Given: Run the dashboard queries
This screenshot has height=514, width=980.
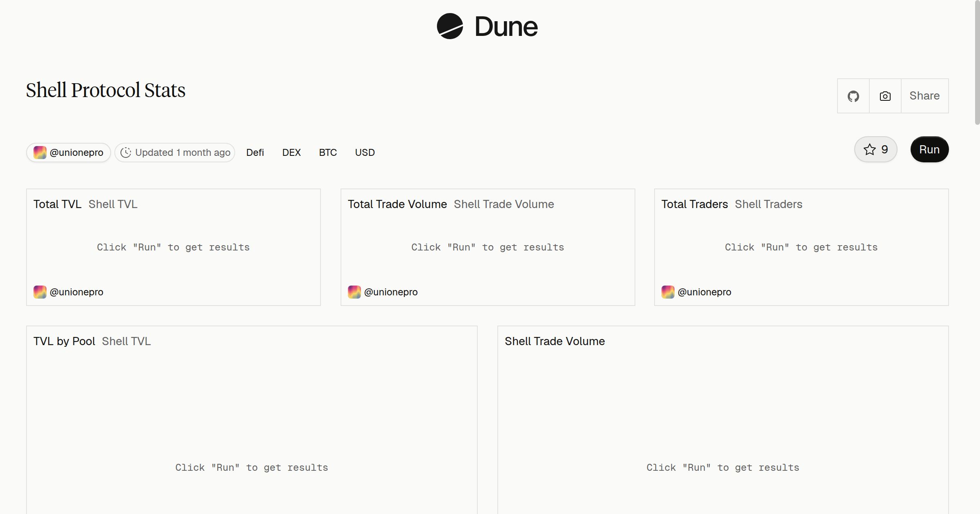Looking at the screenshot, I should click(x=929, y=149).
